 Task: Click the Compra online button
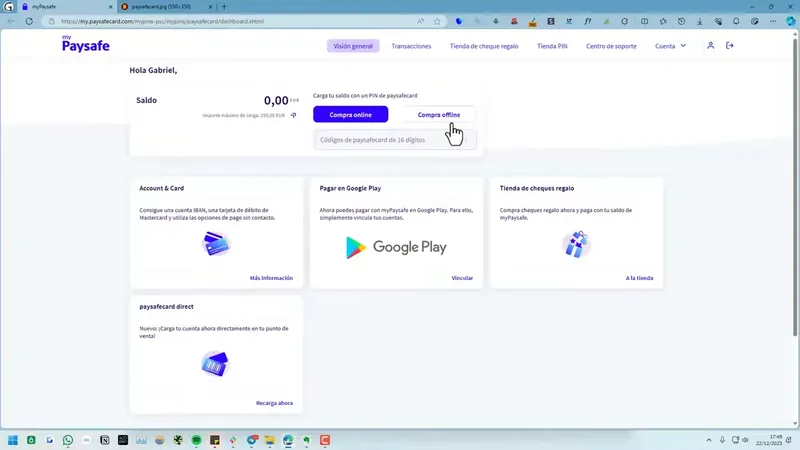[x=351, y=114]
